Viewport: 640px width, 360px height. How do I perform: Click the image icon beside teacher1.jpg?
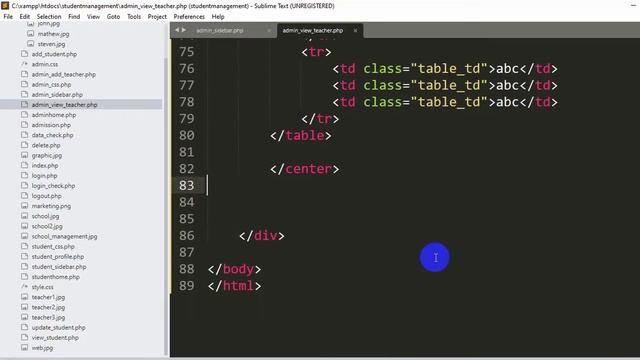tap(24, 297)
